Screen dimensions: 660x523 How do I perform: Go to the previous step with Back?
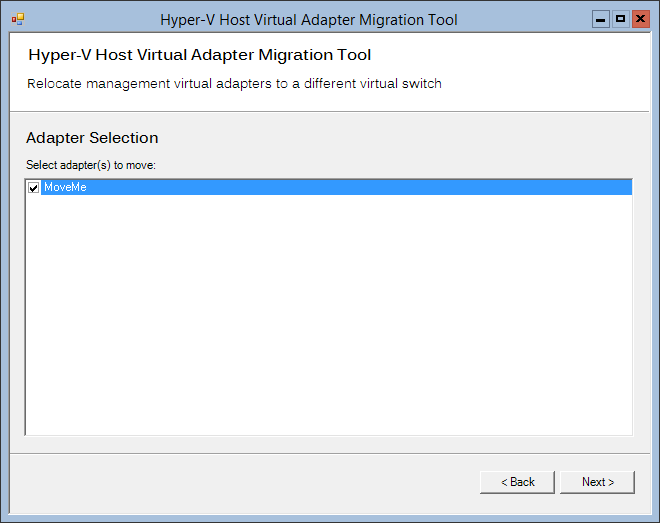517,482
